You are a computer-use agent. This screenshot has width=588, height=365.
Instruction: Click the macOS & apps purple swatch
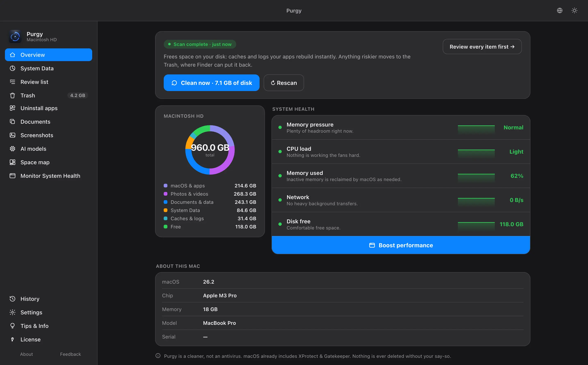(x=166, y=186)
